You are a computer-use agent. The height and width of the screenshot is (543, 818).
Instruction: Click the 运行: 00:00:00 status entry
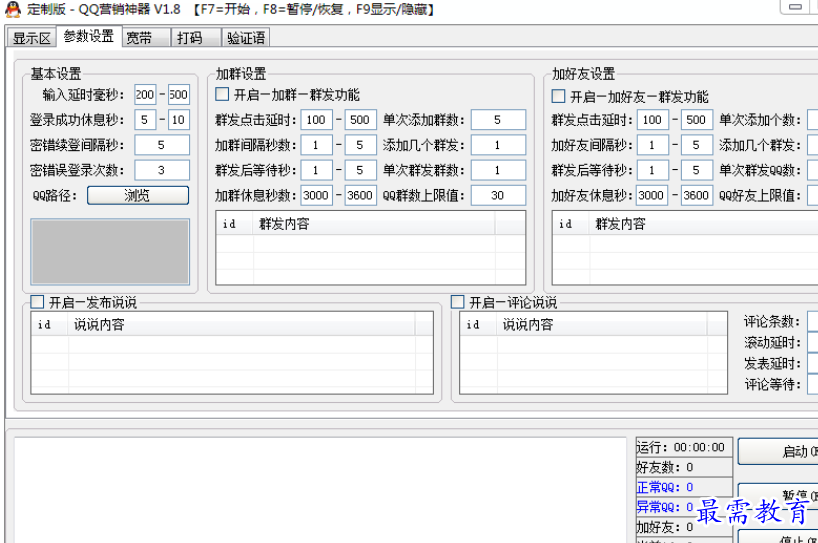point(684,447)
